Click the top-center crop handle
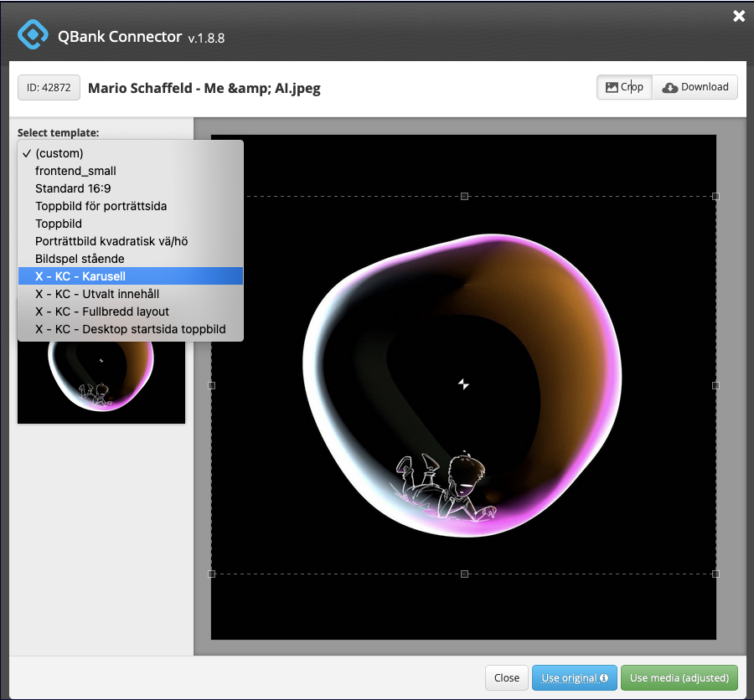754x700 pixels. (x=464, y=196)
